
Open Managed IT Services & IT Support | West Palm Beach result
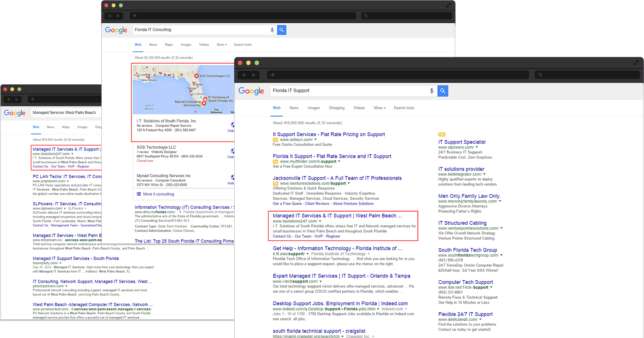click(x=337, y=215)
